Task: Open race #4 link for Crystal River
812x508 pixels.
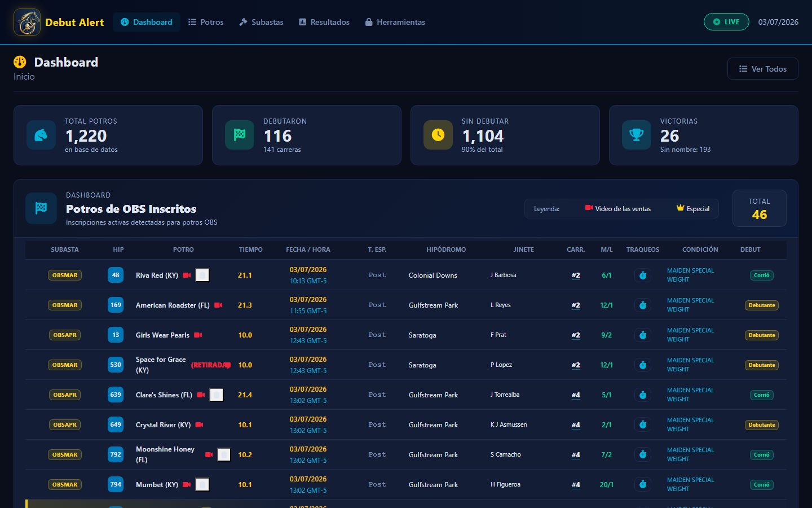Action: tap(576, 425)
